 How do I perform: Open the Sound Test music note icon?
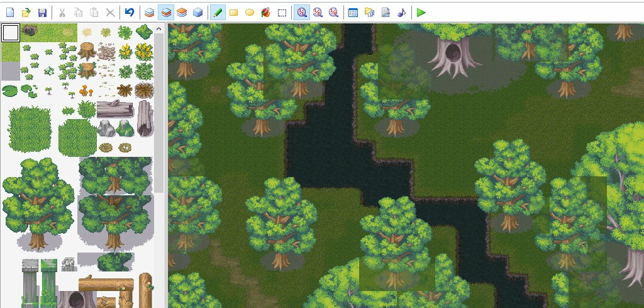pos(401,13)
